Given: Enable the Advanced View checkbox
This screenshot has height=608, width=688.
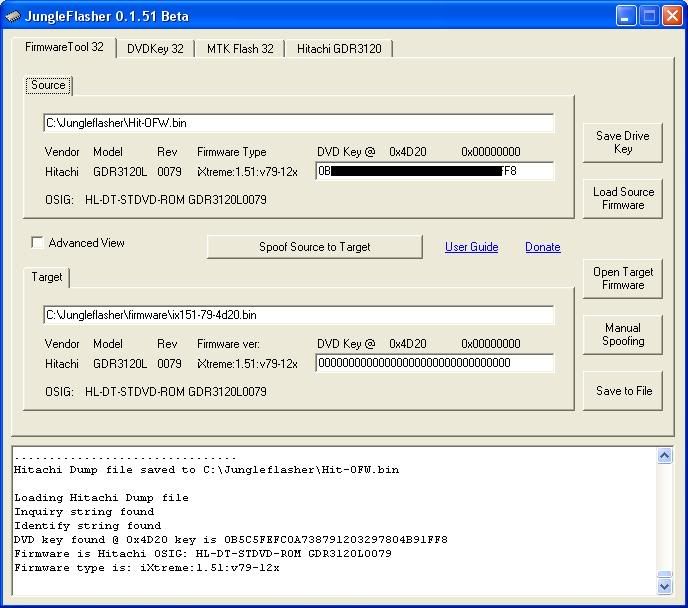Looking at the screenshot, I should click(x=38, y=243).
